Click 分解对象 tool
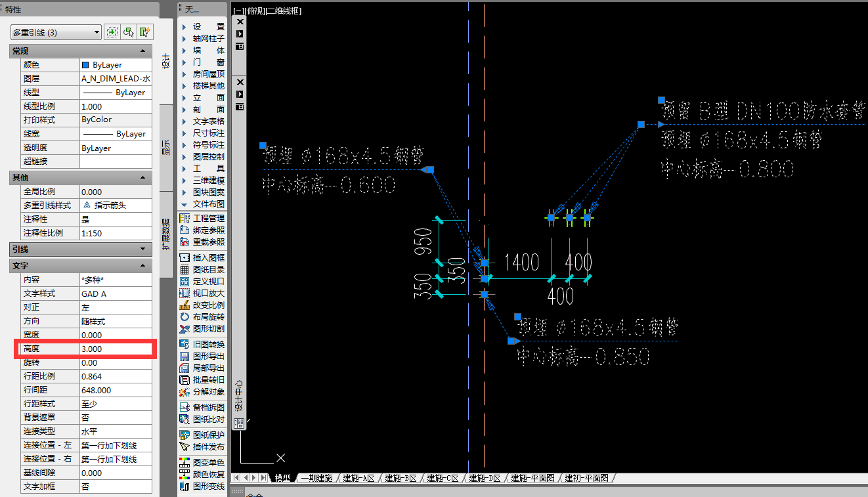The image size is (868, 497). (x=202, y=391)
